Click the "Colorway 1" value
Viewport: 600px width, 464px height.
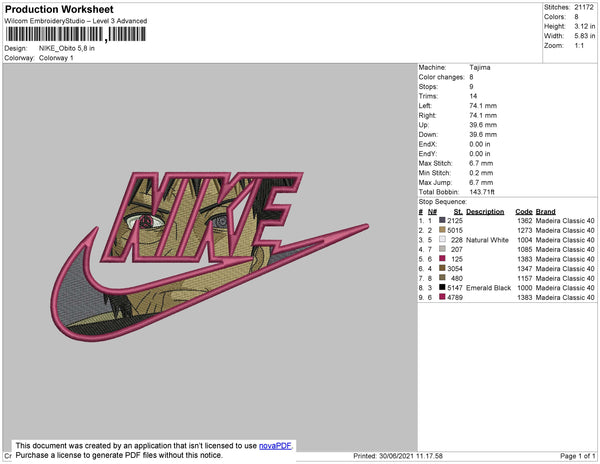coord(56,58)
